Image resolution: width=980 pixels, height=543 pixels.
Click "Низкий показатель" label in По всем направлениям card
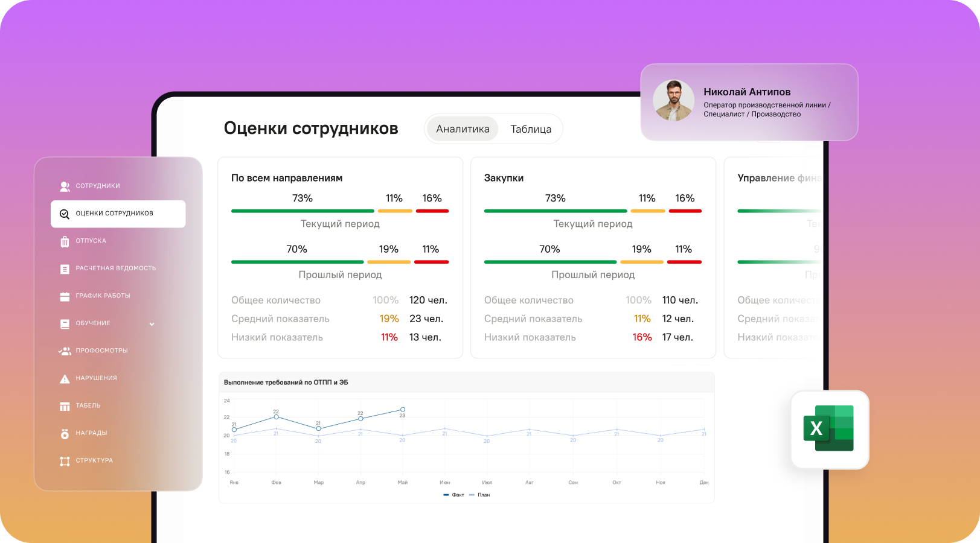click(277, 337)
